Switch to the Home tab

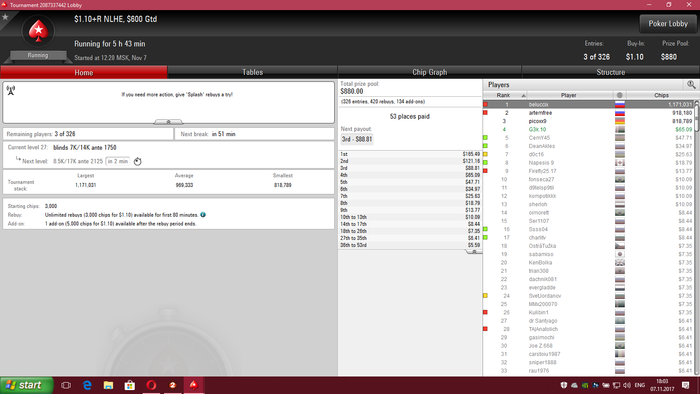tap(83, 72)
